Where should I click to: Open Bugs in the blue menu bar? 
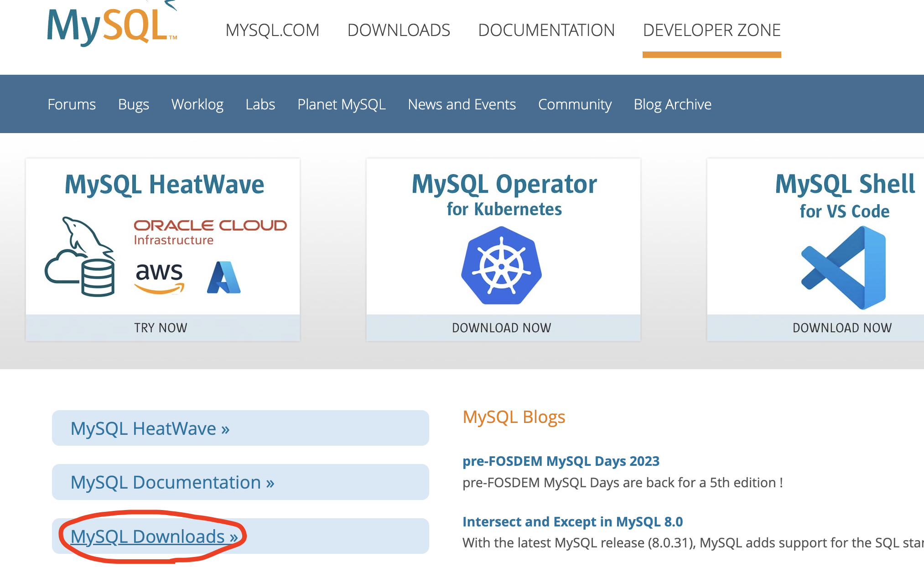pos(133,104)
